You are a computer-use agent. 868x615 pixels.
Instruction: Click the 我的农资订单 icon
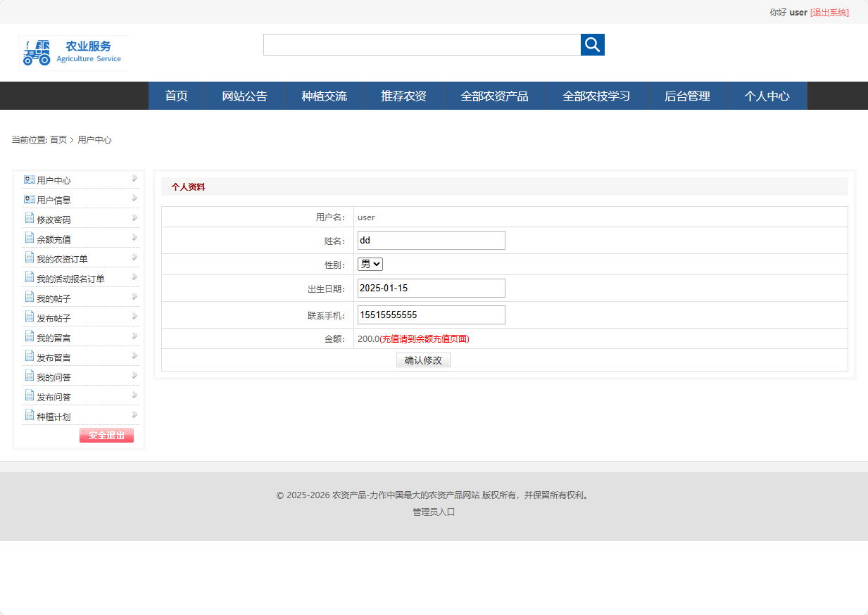click(29, 258)
